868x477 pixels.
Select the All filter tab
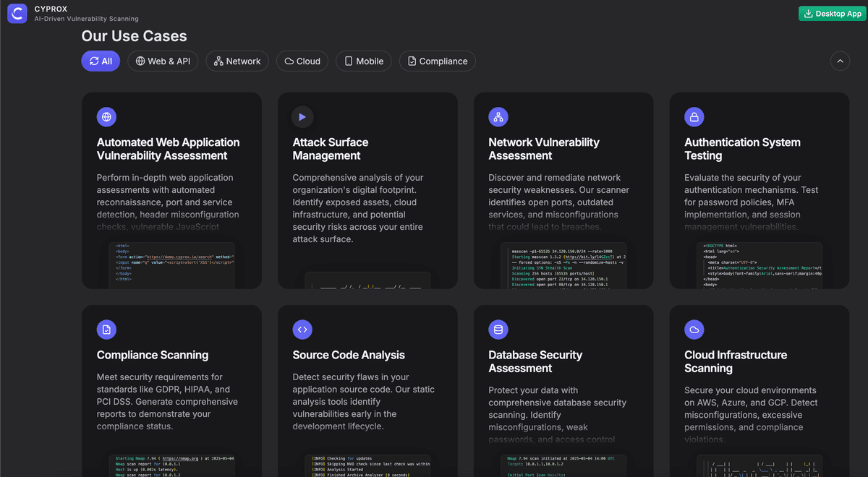[101, 61]
